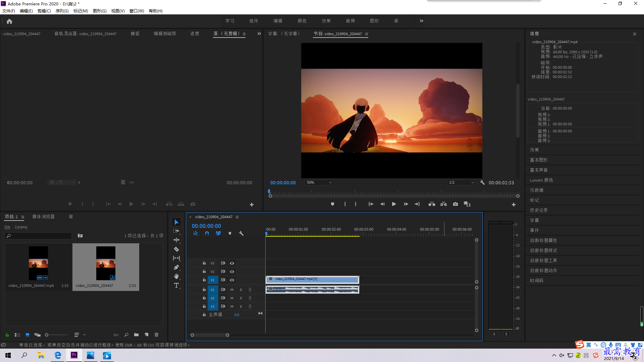Open Project panel menu
Screen dimensions: 644x362
coord(23,217)
